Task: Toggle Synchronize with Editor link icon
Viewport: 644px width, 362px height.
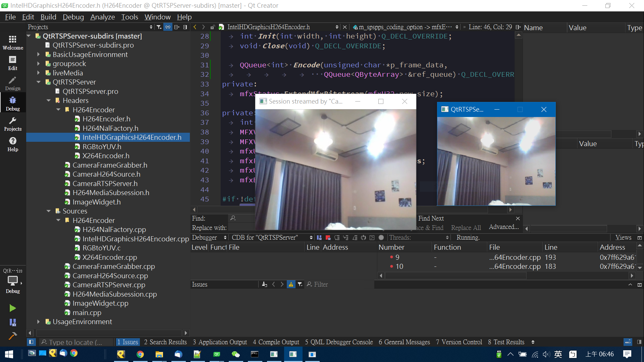Action: click(168, 27)
